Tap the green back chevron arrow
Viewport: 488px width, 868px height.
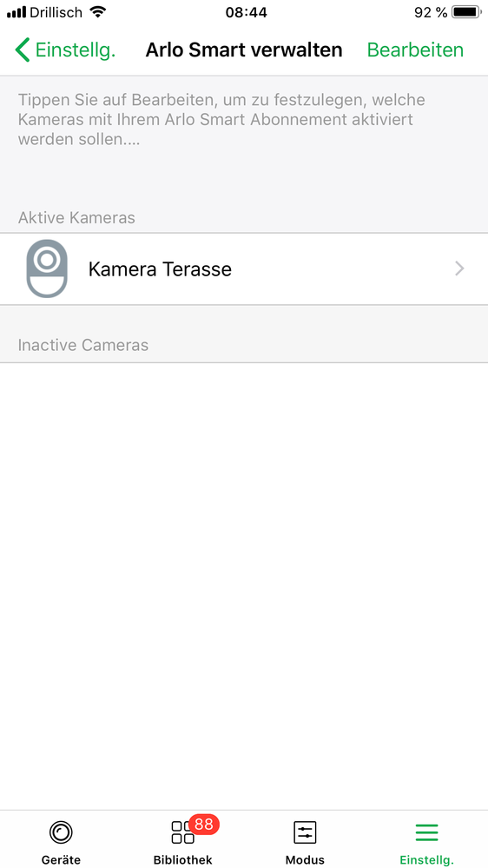(x=22, y=50)
